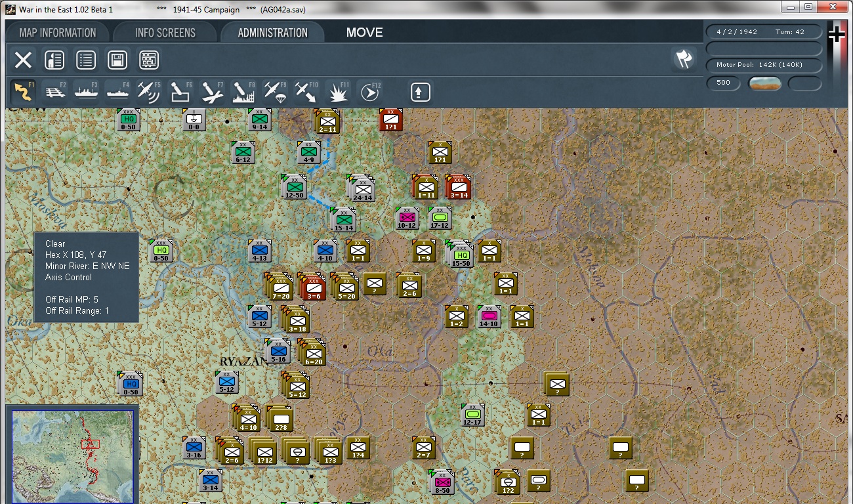Enable air recon mode (F5) icon
Screen dimensions: 853x504
[x=149, y=91]
